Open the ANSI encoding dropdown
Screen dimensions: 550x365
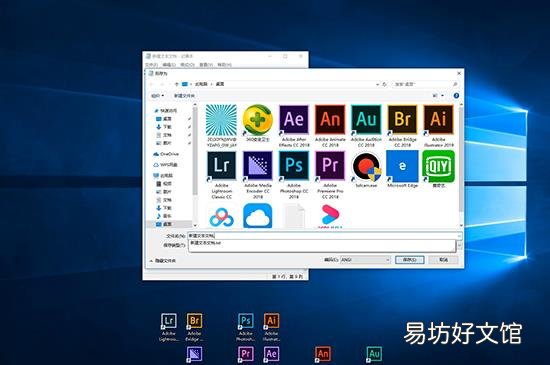365,260
